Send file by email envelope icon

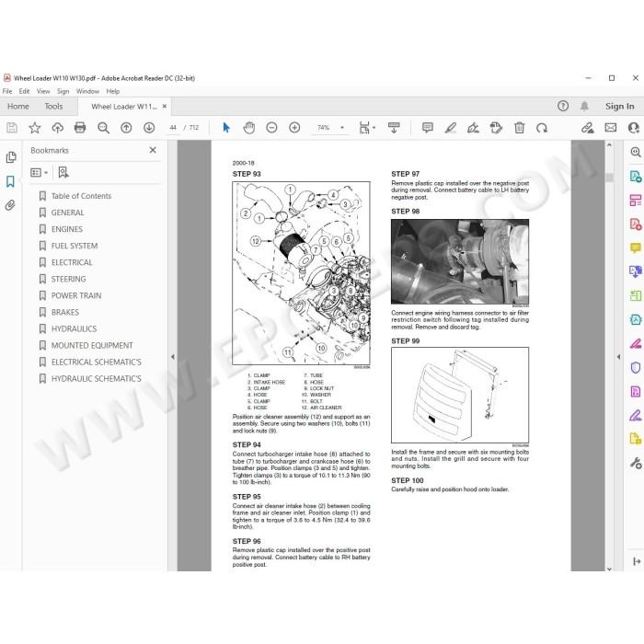[x=611, y=128]
